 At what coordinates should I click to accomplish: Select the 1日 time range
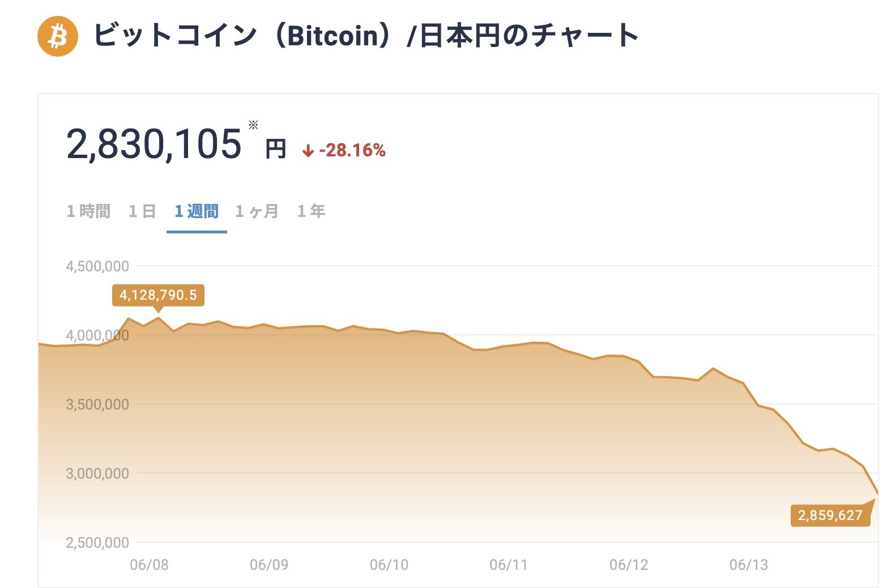click(x=143, y=211)
